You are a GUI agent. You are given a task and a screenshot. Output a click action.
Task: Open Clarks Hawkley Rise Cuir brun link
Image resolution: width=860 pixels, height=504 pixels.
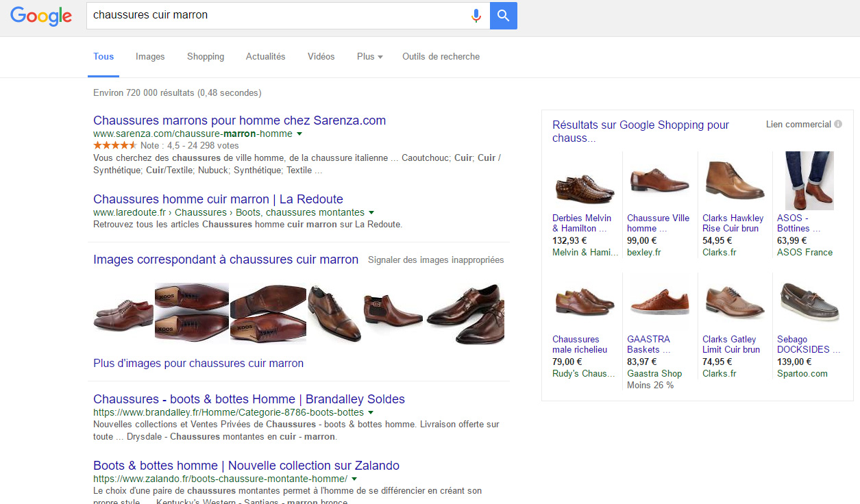pos(733,223)
